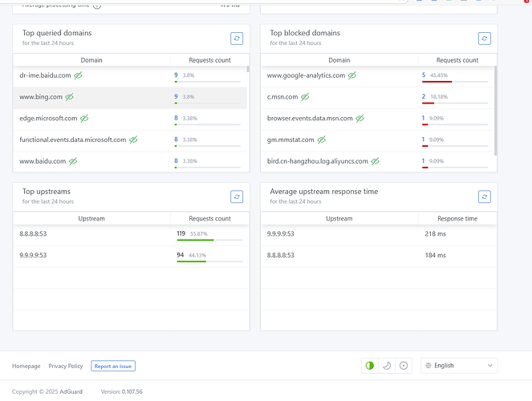The width and height of the screenshot is (532, 401).
Task: Toggle eye icon for functional.events.data.microsoft.com
Action: pos(133,140)
